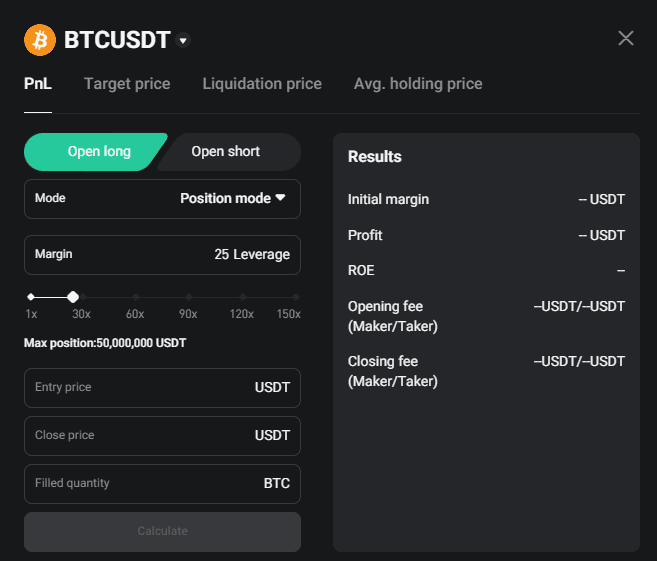Focus the Close price field
This screenshot has width=657, height=561.
coord(162,436)
